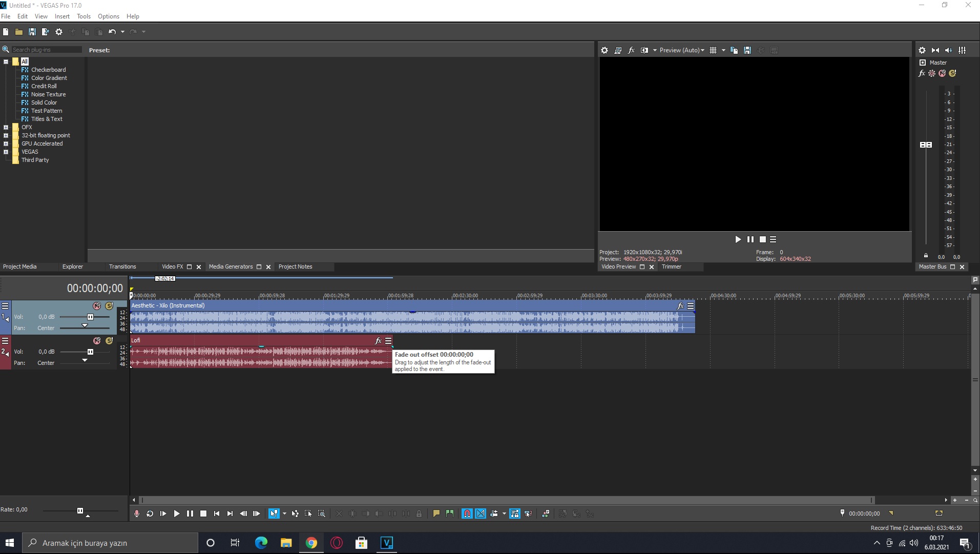Screen dimensions: 980x554
Task: Mute the Master bus
Action: click(x=942, y=73)
